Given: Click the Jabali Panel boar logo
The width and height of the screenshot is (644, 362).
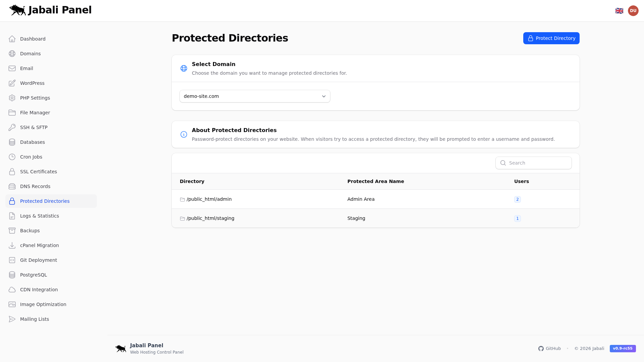Looking at the screenshot, I should 17,10.
